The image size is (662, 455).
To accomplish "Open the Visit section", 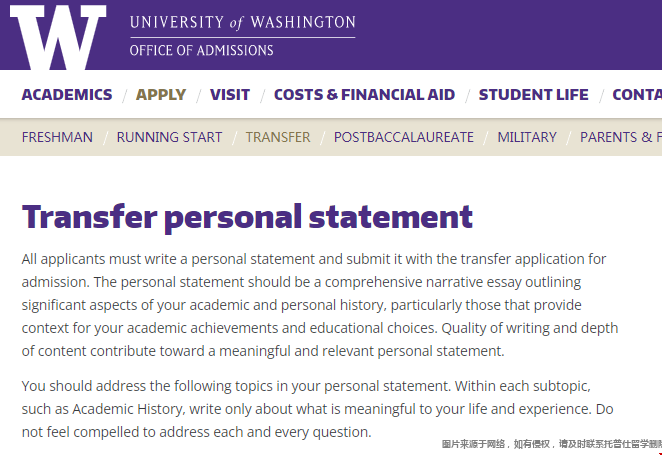I will tap(230, 95).
